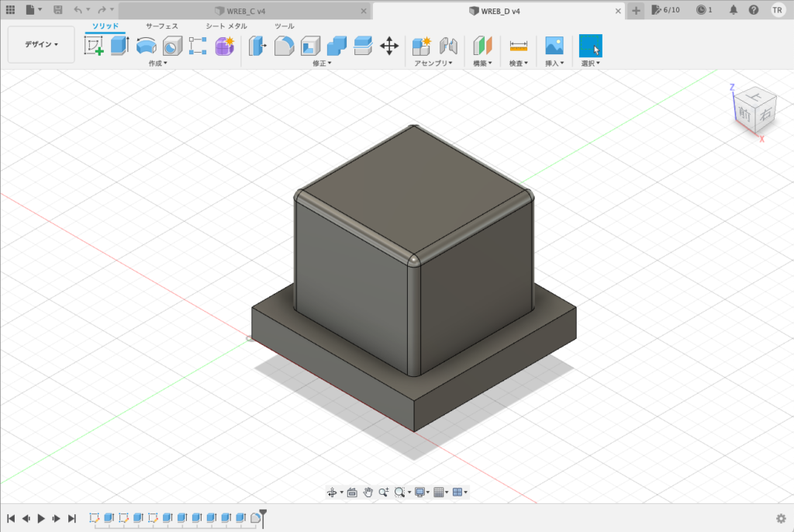Select the Create Sketch tool

pos(94,46)
